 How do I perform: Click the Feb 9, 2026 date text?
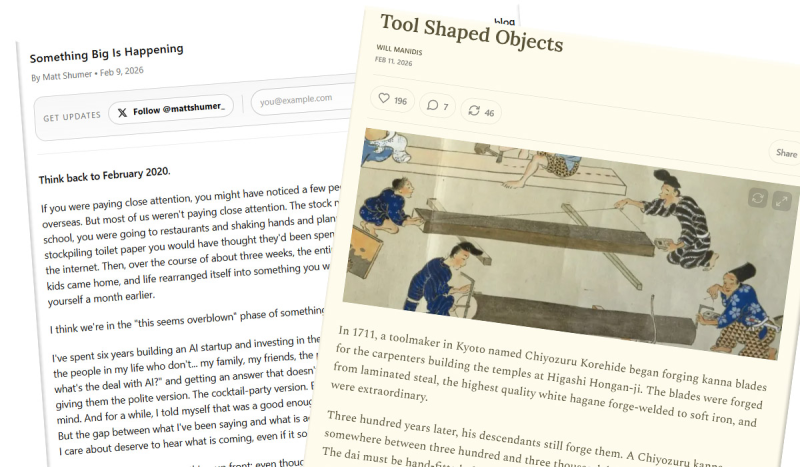coord(121,71)
